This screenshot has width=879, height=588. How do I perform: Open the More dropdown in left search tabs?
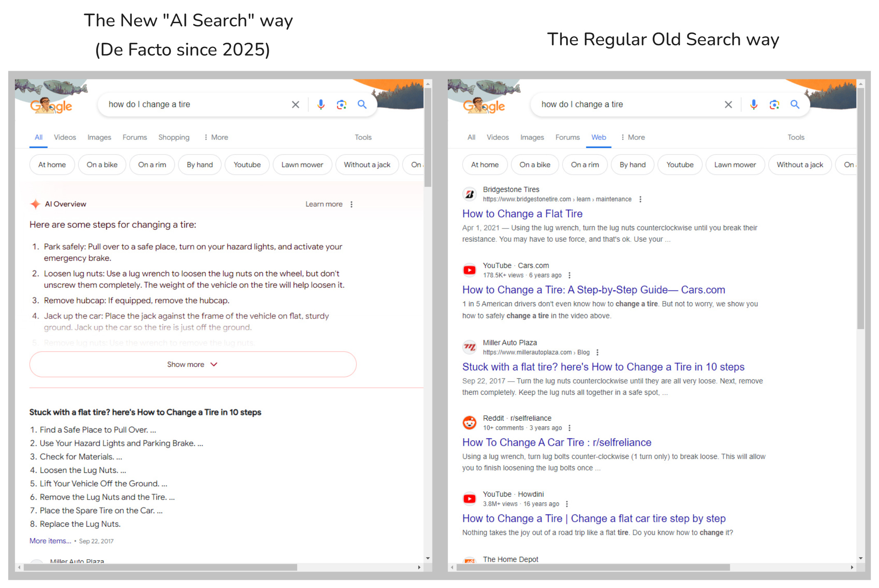(x=216, y=137)
